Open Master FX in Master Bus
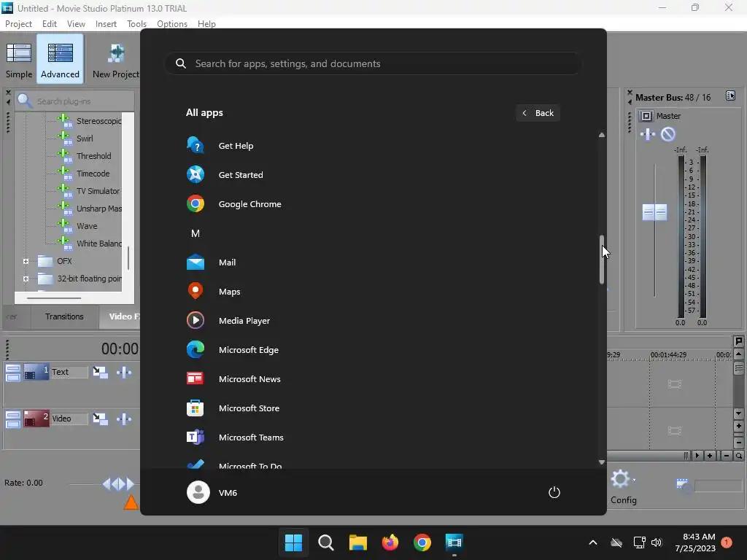 (x=648, y=135)
